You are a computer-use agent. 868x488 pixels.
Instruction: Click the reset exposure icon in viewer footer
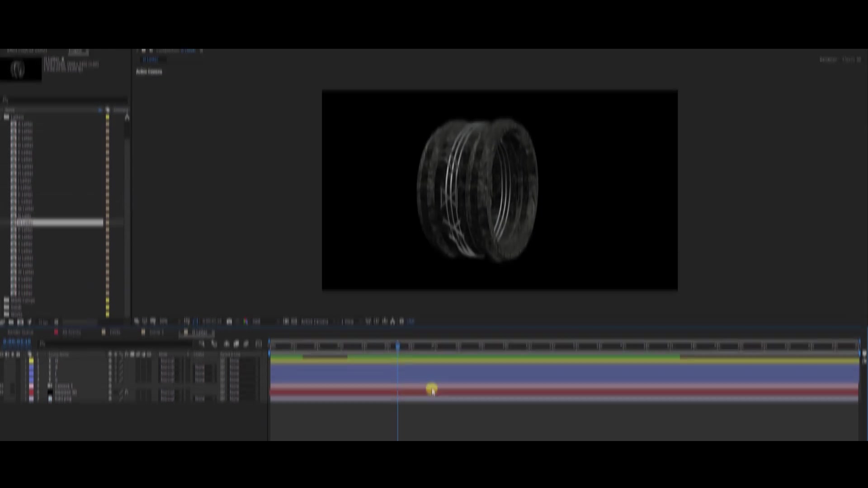pyautogui.click(x=401, y=322)
